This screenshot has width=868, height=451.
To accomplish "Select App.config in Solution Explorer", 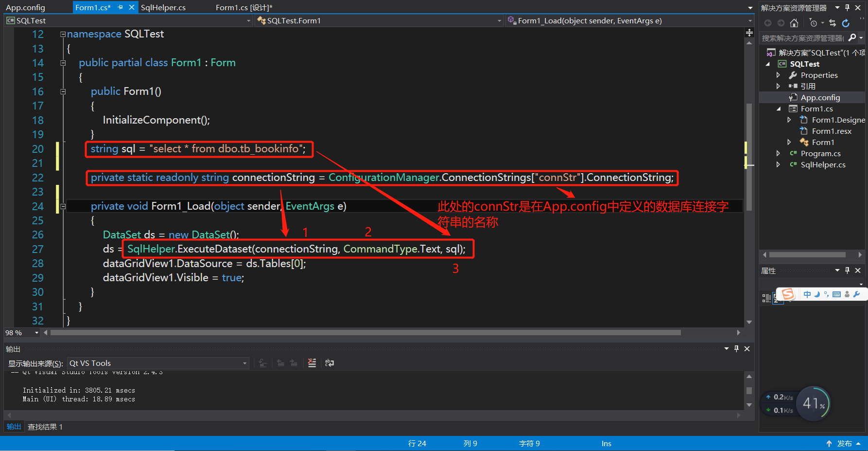I will click(820, 97).
